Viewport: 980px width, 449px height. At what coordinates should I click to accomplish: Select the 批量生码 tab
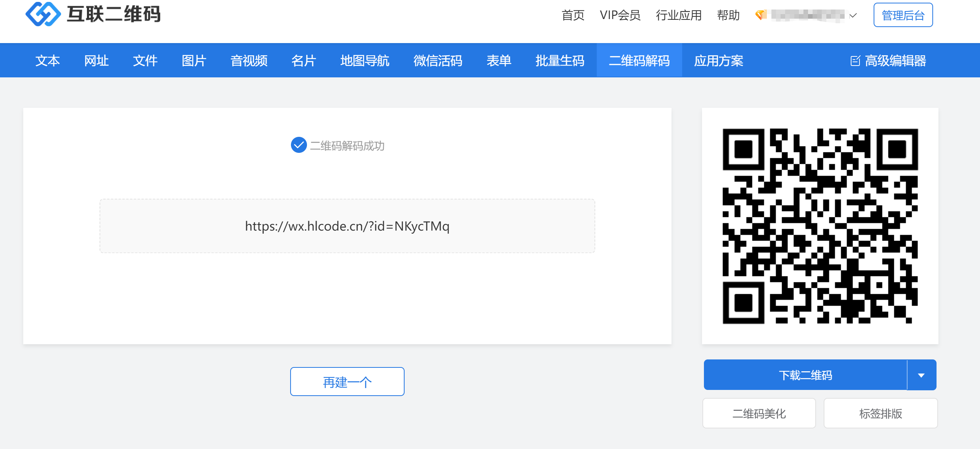coord(560,61)
